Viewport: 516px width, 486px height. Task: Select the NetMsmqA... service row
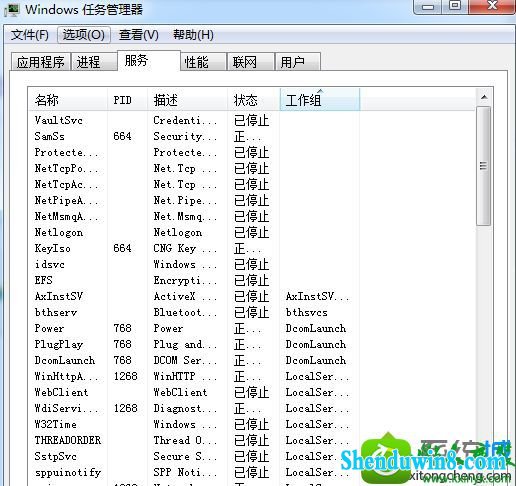point(252,216)
